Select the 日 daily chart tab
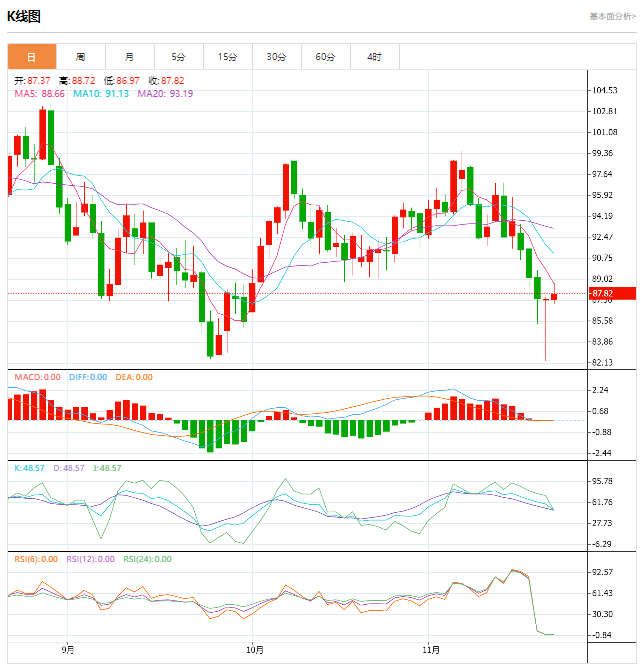Image resolution: width=641 pixels, height=670 pixels. click(32, 56)
